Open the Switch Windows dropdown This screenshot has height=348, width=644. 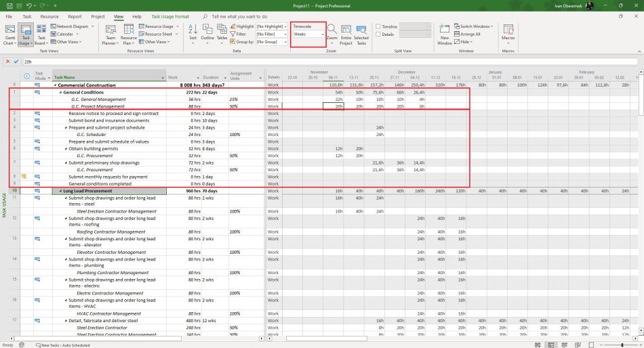tap(474, 26)
